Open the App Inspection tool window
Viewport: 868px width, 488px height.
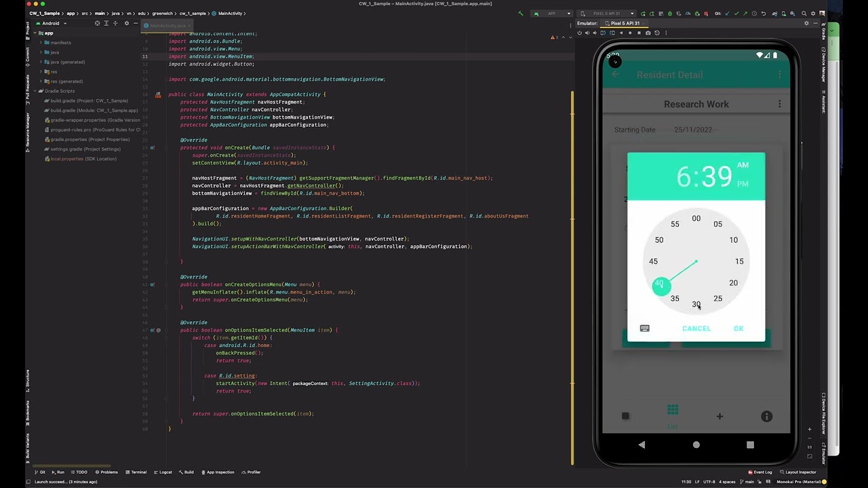(217, 472)
